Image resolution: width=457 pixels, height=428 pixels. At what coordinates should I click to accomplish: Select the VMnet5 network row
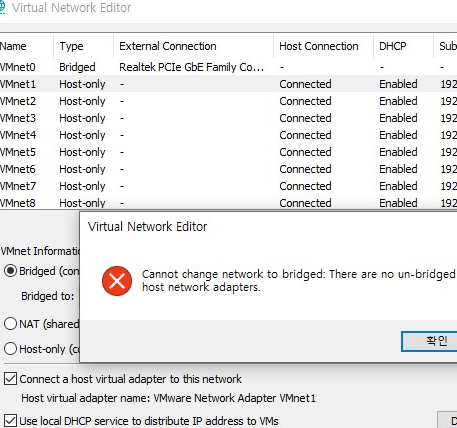pyautogui.click(x=228, y=152)
